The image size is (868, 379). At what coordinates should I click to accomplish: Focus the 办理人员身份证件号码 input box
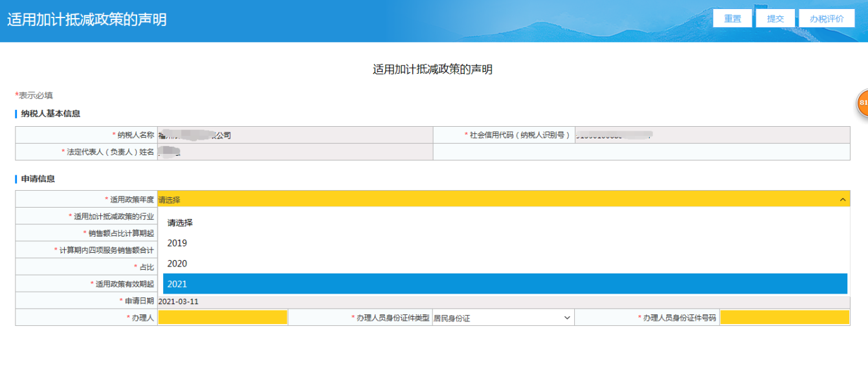click(x=784, y=318)
